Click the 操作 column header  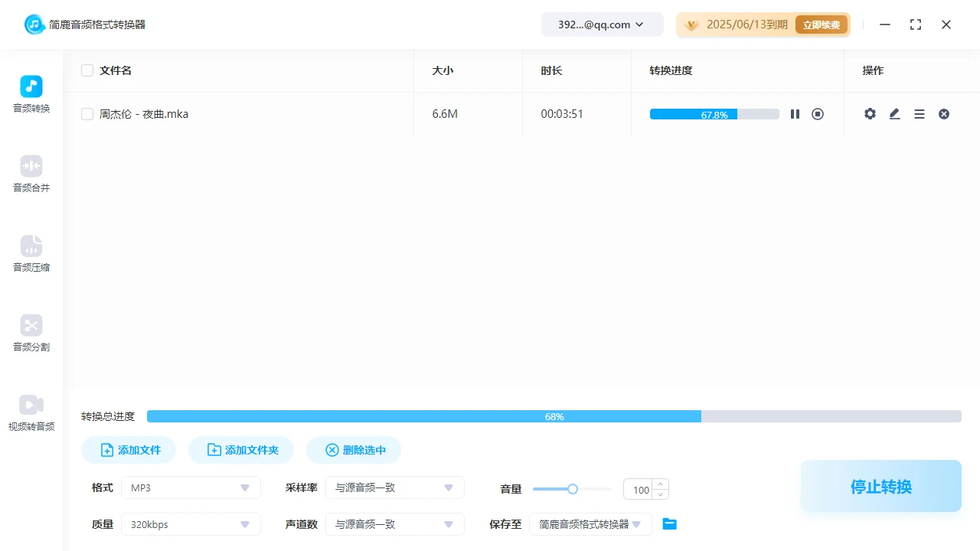873,70
